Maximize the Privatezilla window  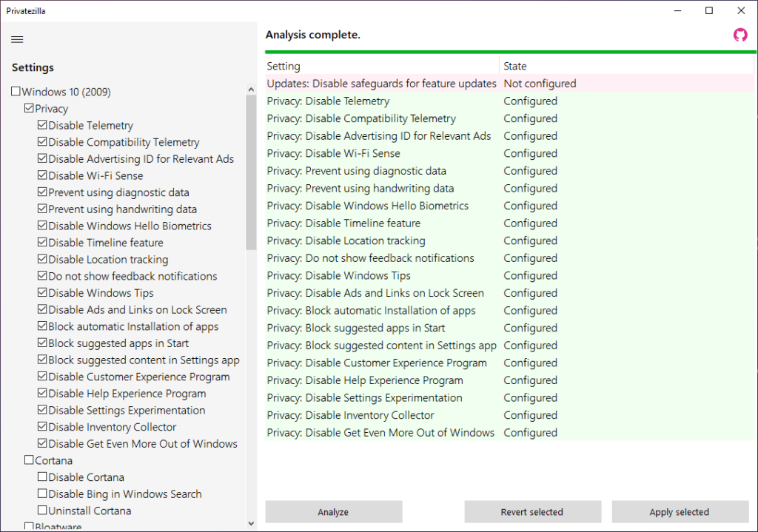709,10
